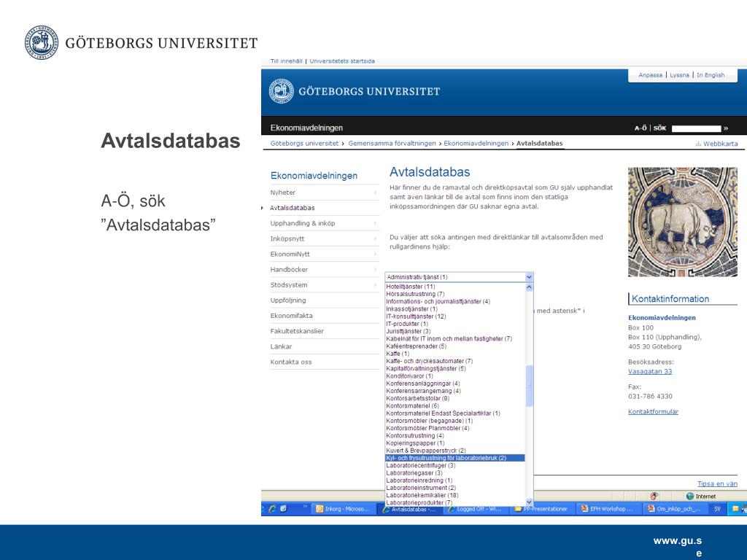
Task: Click the Göteborgs Universitet seal in the blue web header
Action: point(282,91)
